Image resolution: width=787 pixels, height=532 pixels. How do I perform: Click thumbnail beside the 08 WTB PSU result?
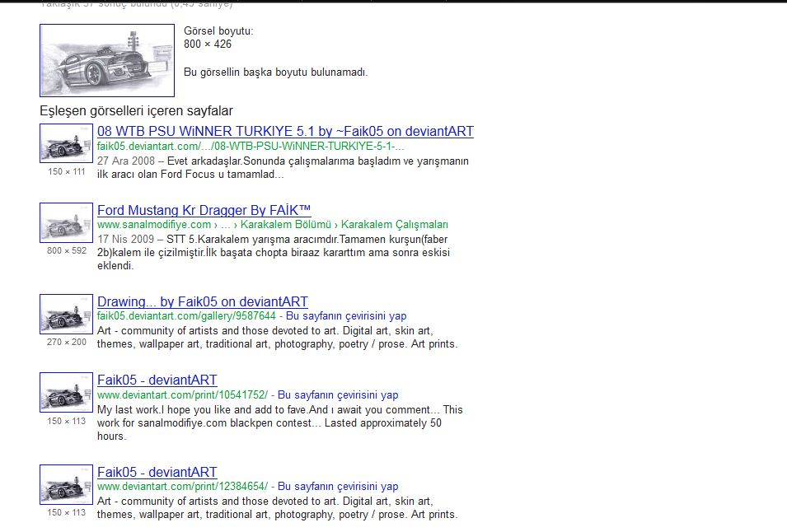click(x=66, y=143)
